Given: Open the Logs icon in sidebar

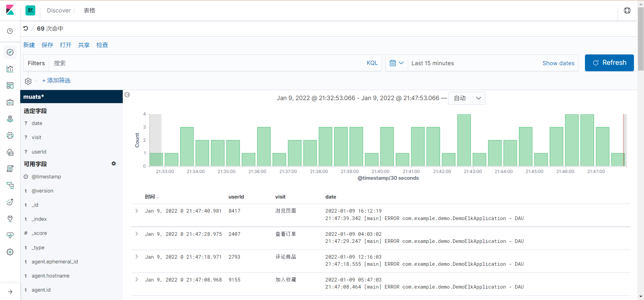Looking at the screenshot, I should click(x=10, y=169).
